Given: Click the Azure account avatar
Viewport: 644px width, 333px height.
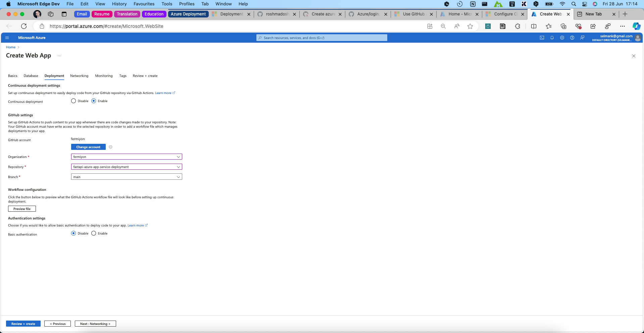Looking at the screenshot, I should click(x=638, y=38).
